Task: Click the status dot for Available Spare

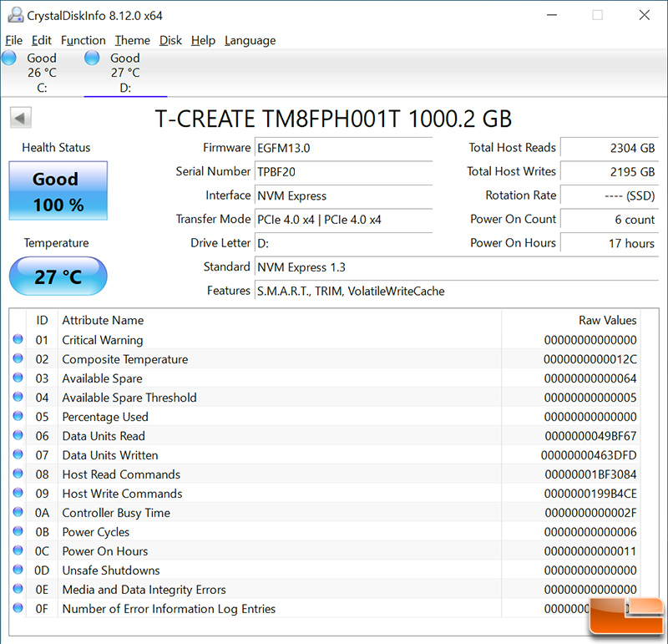Action: [18, 378]
